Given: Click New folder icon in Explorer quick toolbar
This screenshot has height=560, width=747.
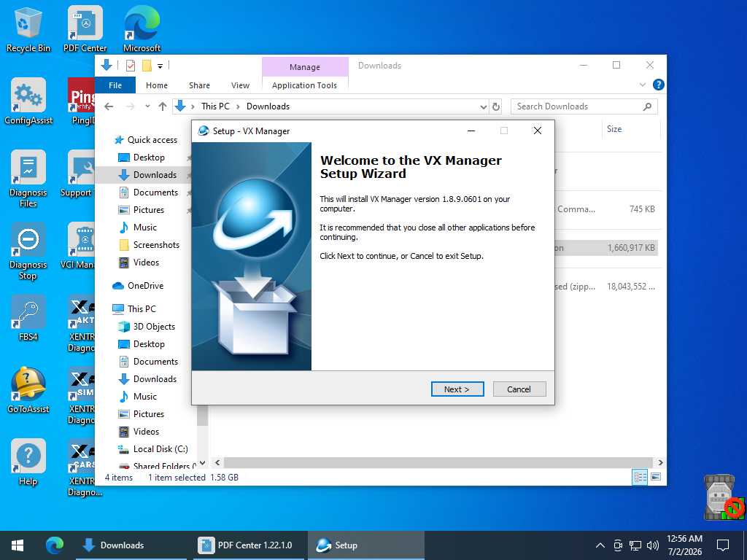Looking at the screenshot, I should (147, 66).
